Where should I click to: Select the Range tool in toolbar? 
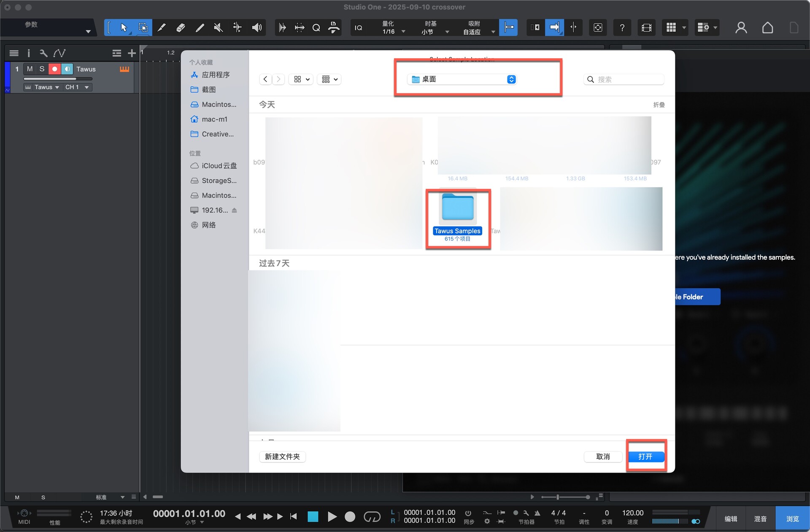(x=143, y=28)
